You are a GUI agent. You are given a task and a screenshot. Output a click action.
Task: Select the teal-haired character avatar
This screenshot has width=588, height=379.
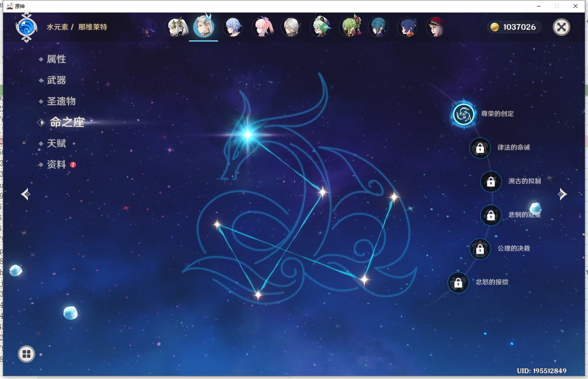point(378,27)
